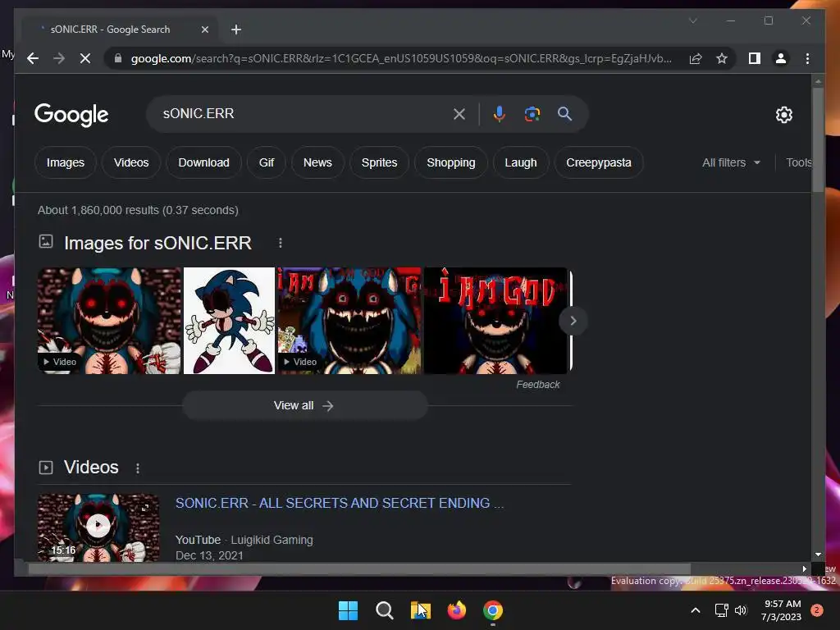Open the Chrome profile icon

(781, 58)
